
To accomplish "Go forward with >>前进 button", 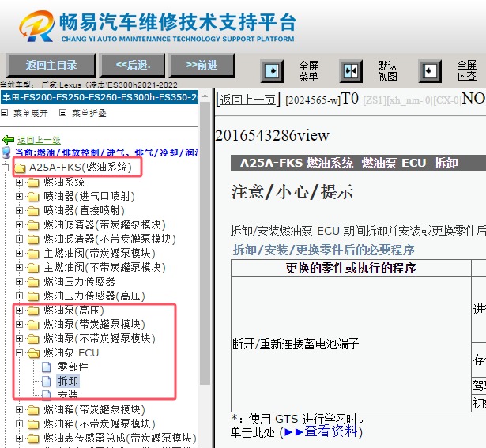I will (202, 65).
